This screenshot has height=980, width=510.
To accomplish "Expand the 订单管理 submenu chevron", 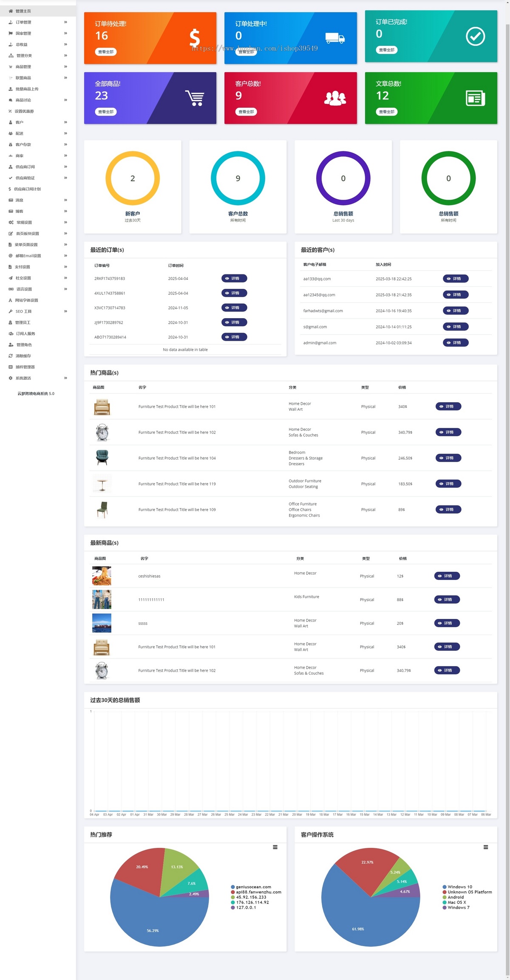I will tap(65, 22).
